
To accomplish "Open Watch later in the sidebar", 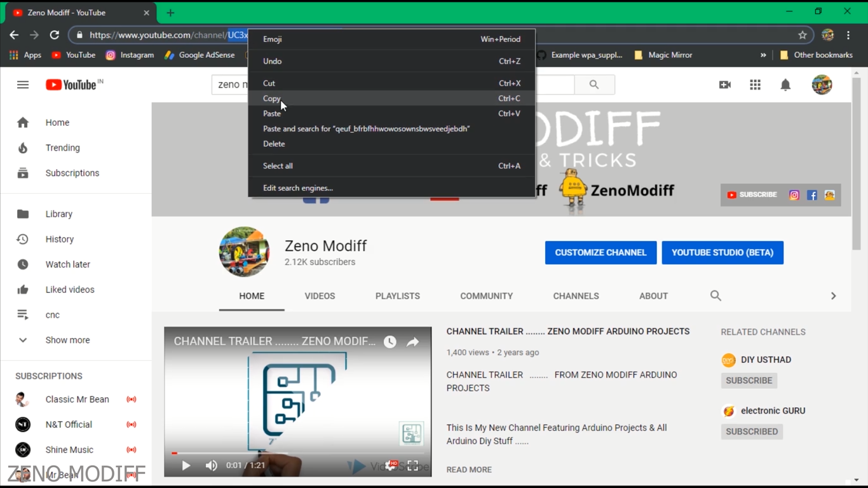I will (x=76, y=264).
